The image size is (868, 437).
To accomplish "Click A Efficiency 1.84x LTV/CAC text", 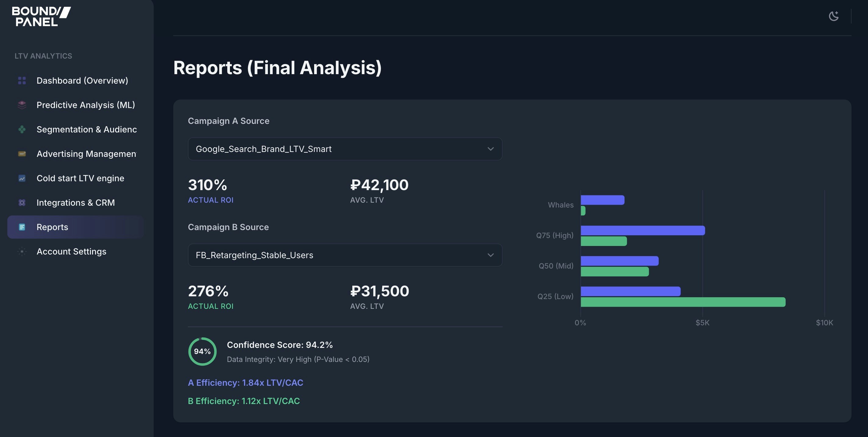I will click(245, 383).
